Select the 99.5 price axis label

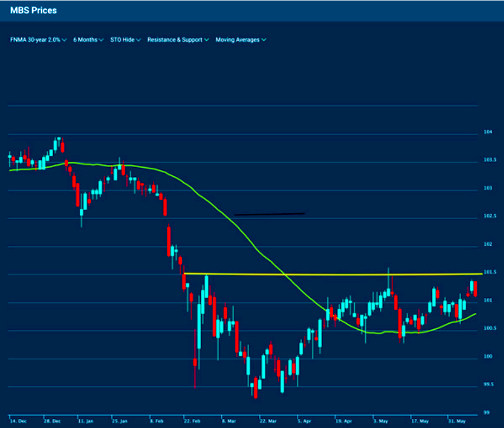489,385
